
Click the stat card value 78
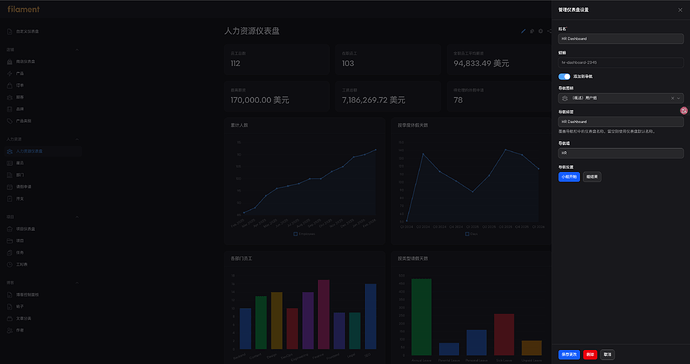[x=458, y=100]
